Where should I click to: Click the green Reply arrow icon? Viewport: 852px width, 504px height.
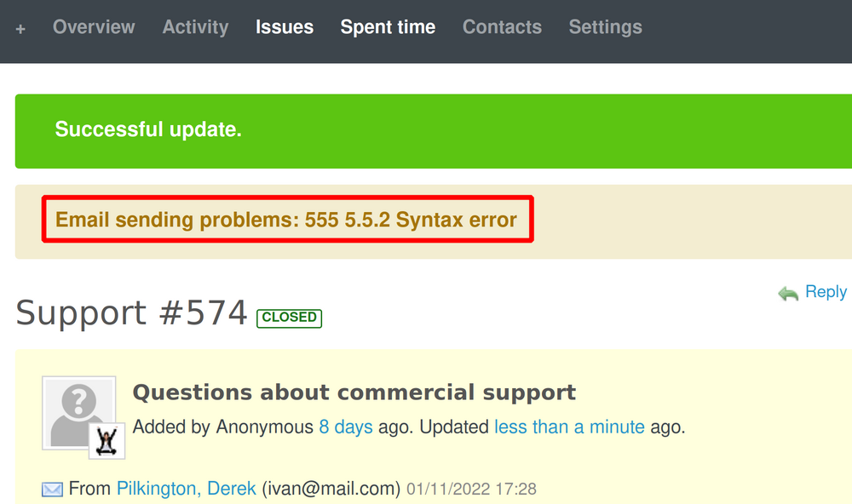click(786, 292)
